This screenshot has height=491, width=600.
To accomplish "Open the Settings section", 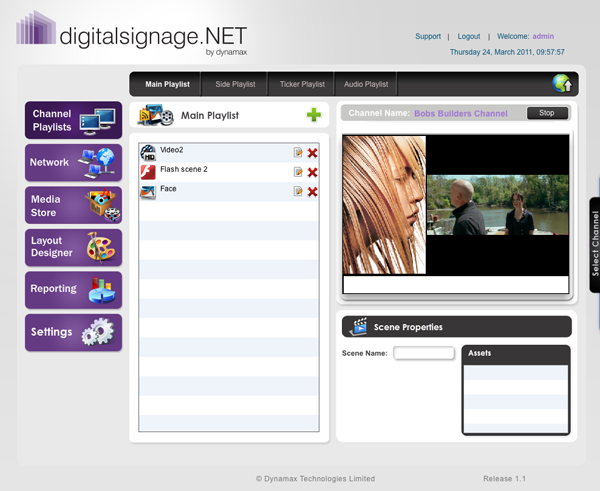I will coord(73,333).
